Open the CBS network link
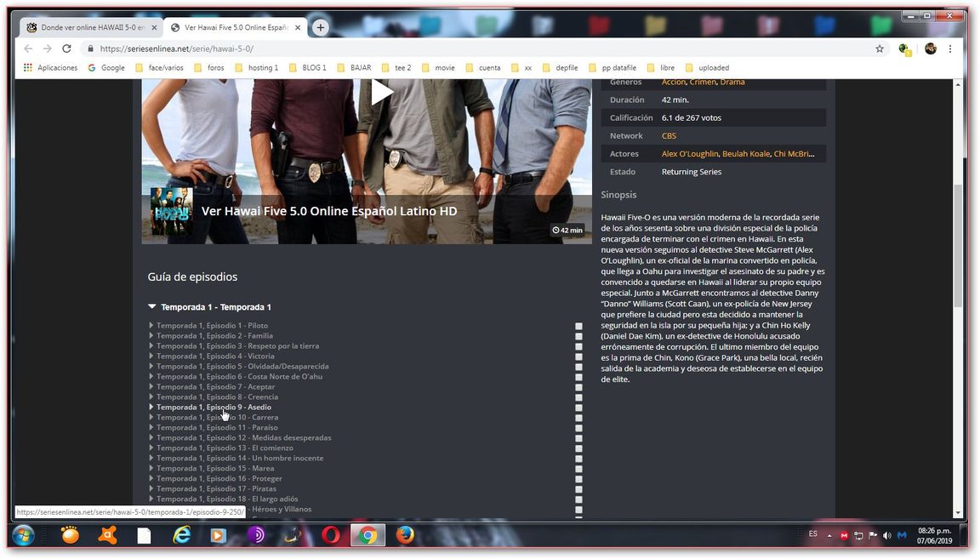Screen dimensions: 980x559 pyautogui.click(x=669, y=135)
